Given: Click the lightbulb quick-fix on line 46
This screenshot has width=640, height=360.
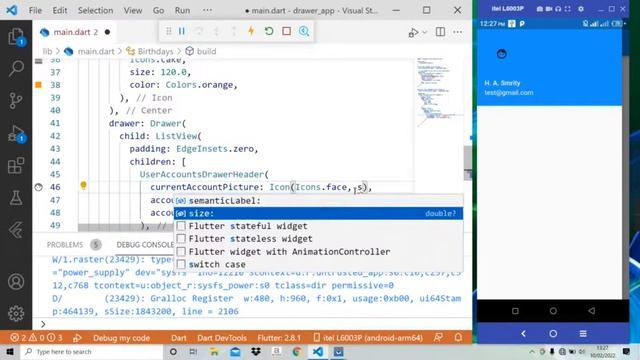Looking at the screenshot, I should coord(83,186).
